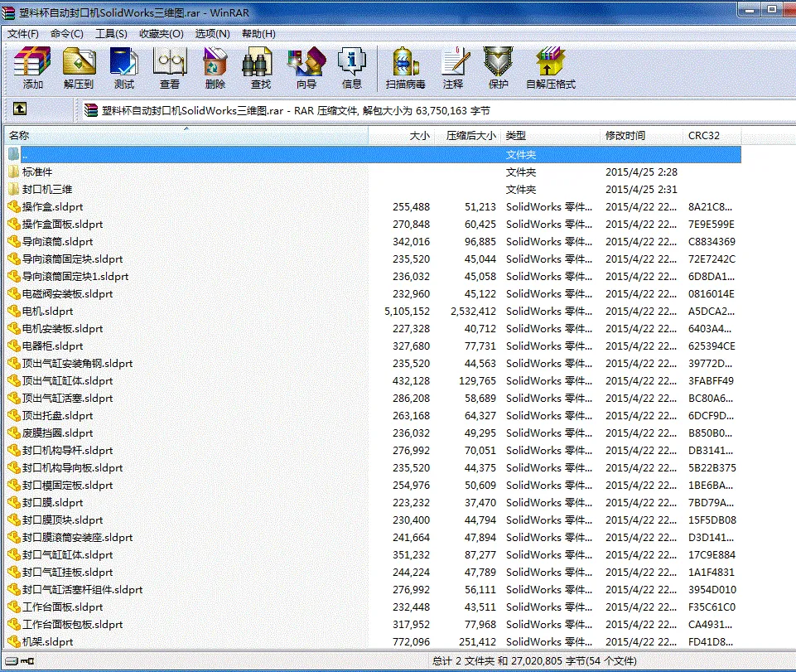The height and width of the screenshot is (672, 796).
Task: Select 封口机构导杆.sldprt file name
Action: pyautogui.click(x=68, y=450)
